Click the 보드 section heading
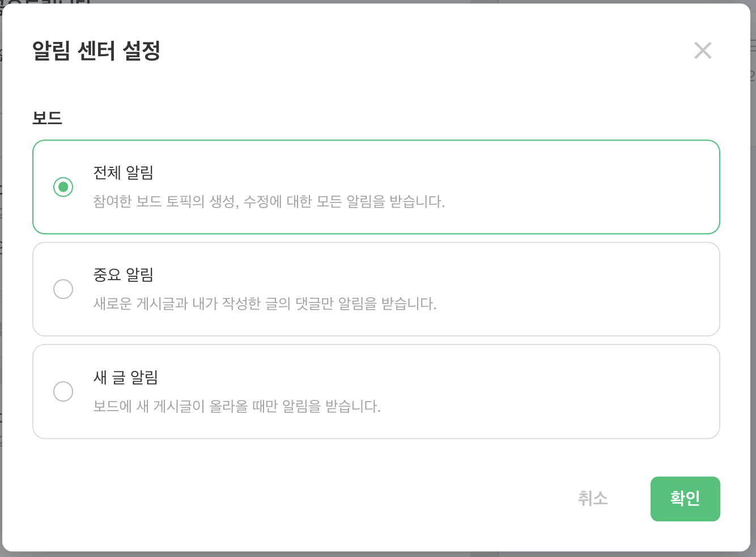This screenshot has width=756, height=557. tap(47, 118)
